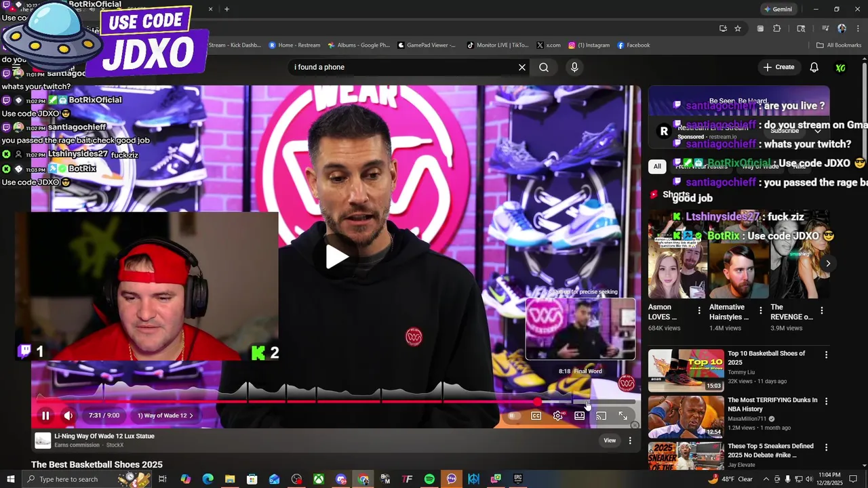Viewport: 868px width, 488px height.
Task: Open the MaxaMillion711 channel link
Action: [x=747, y=419]
